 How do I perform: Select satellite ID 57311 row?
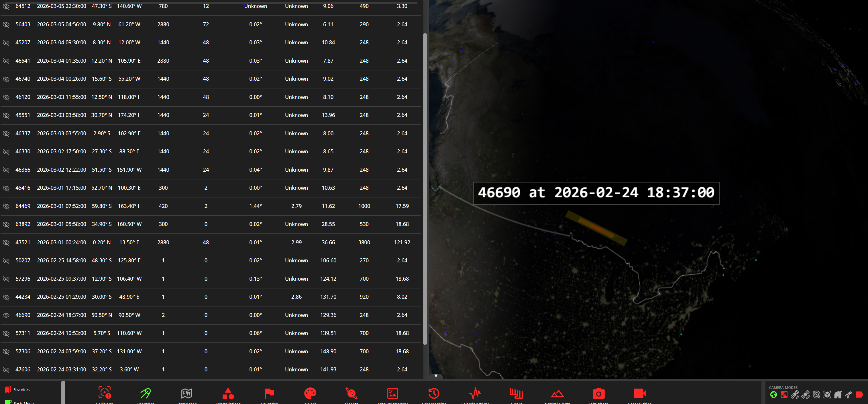[23, 333]
